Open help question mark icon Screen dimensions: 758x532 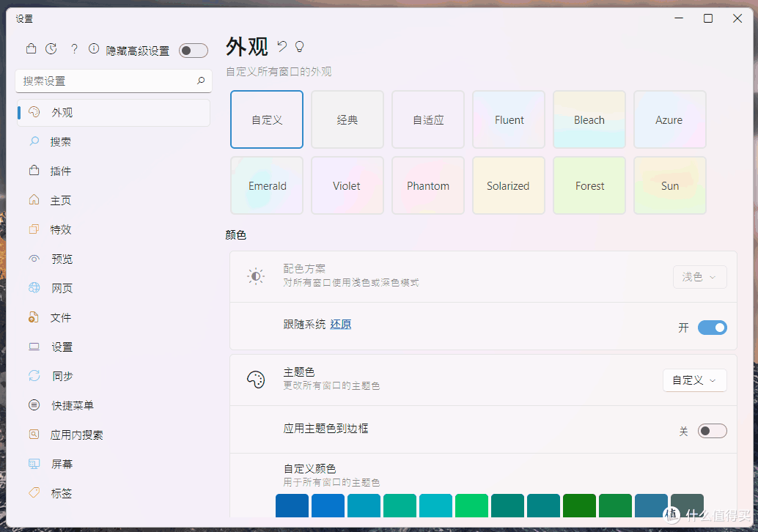tap(74, 49)
